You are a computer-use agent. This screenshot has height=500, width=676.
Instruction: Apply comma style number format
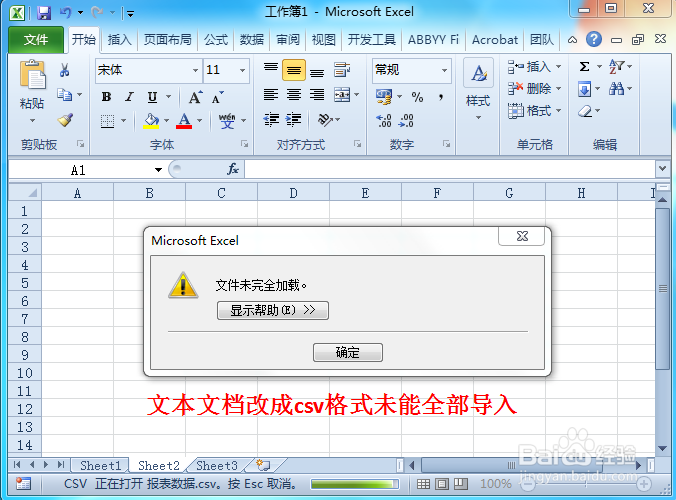coord(441,97)
